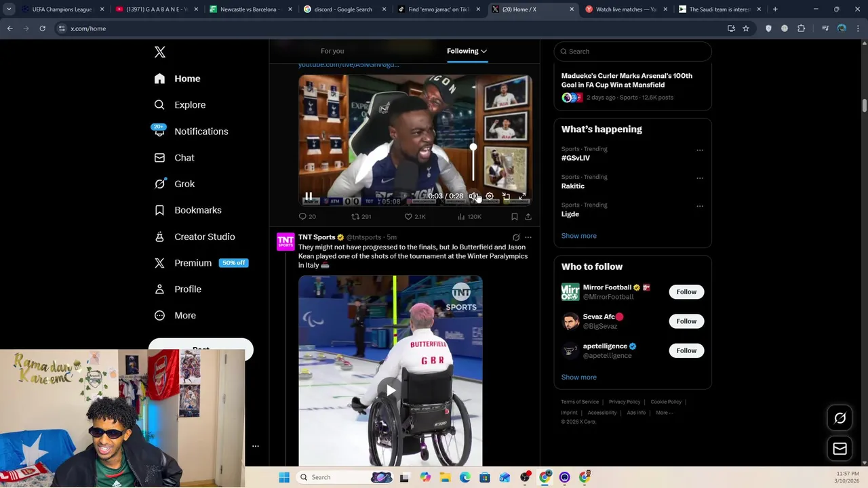Expand the video to fullscreen
This screenshot has width=868, height=488.
coord(522,197)
